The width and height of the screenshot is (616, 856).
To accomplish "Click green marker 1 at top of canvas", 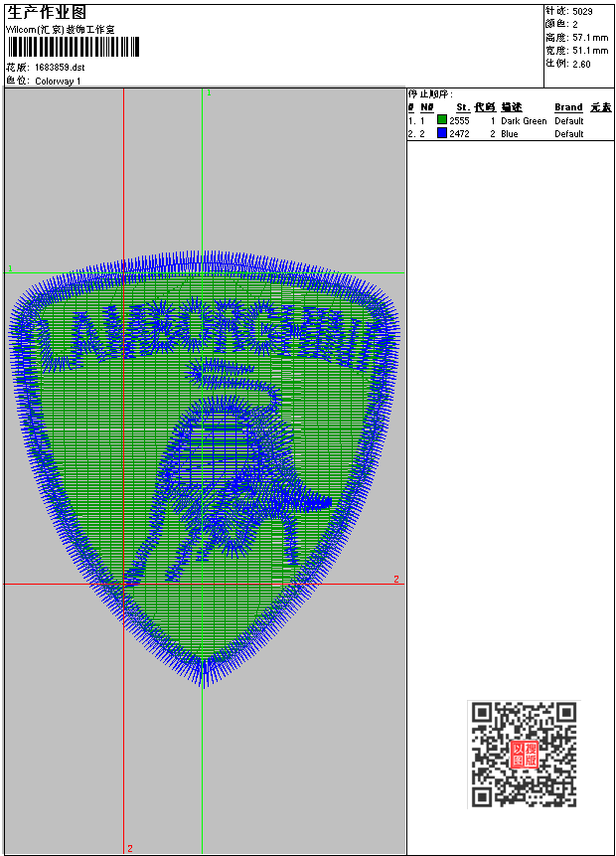I will point(209,92).
